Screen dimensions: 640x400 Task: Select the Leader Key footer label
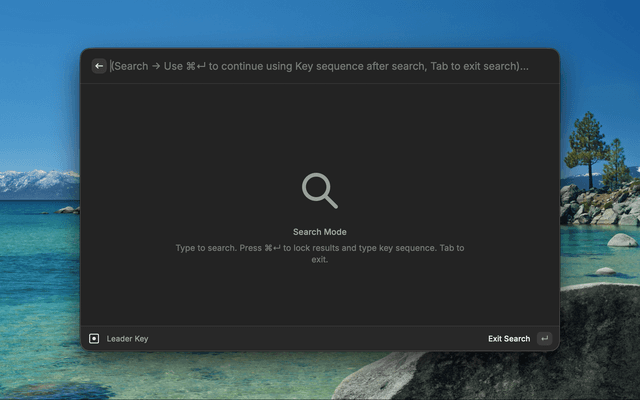[x=127, y=339]
